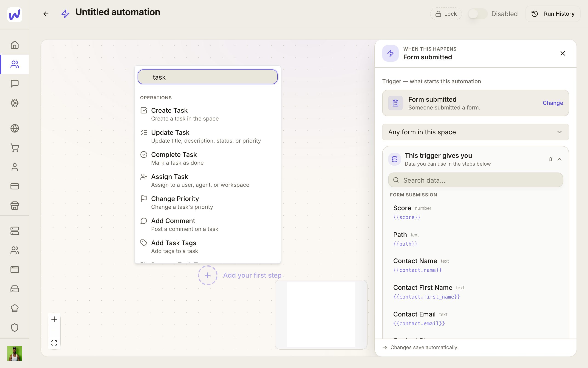Open Run History
Viewport: 588px width, 368px height.
pos(553,14)
